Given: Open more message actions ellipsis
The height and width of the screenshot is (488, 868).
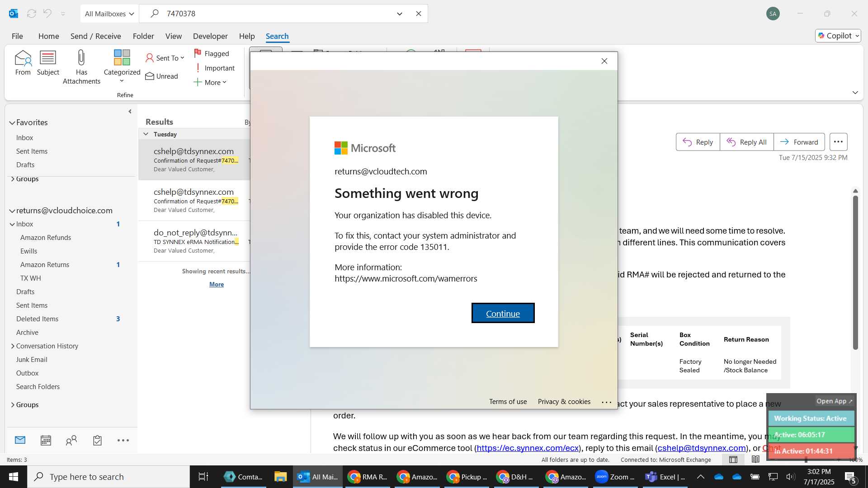Looking at the screenshot, I should point(838,142).
